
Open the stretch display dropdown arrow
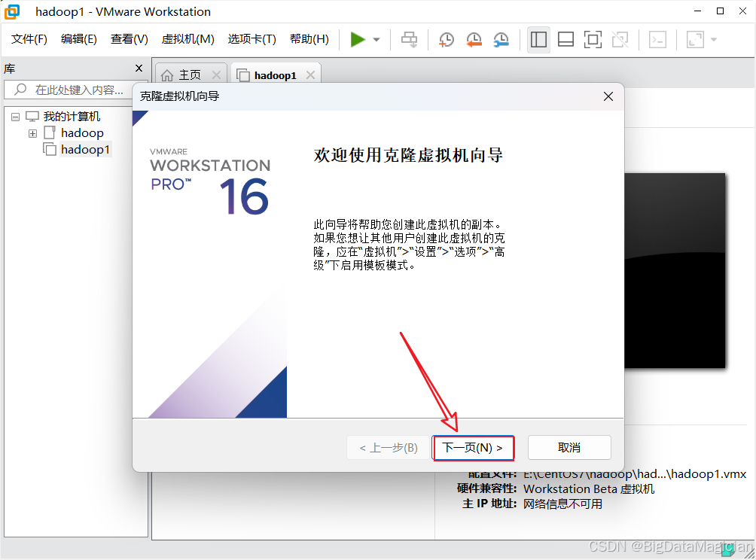714,40
